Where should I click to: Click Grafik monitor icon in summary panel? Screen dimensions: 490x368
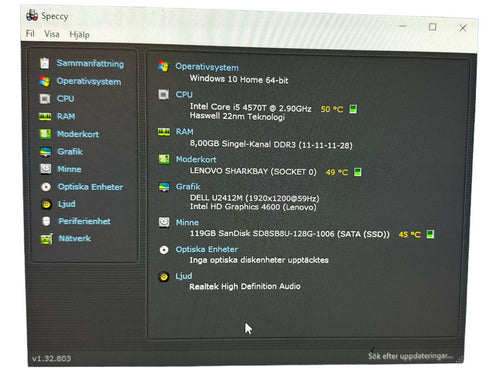[164, 187]
